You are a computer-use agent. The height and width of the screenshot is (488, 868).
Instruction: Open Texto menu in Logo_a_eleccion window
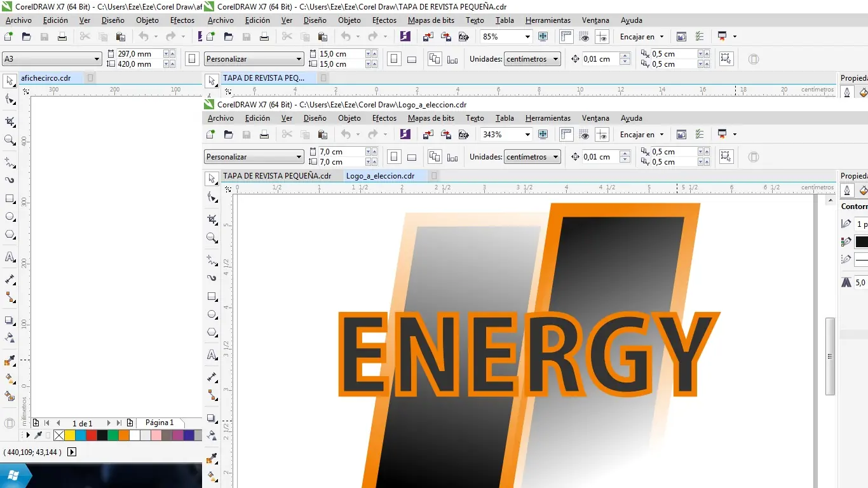(x=475, y=118)
